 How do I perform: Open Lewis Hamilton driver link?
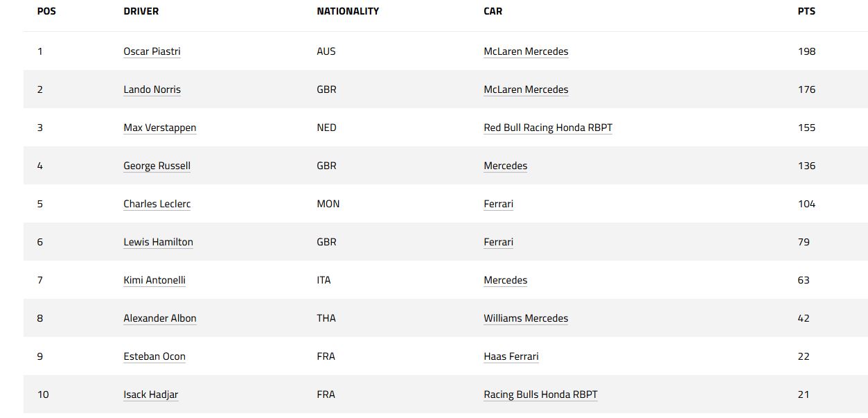click(158, 242)
